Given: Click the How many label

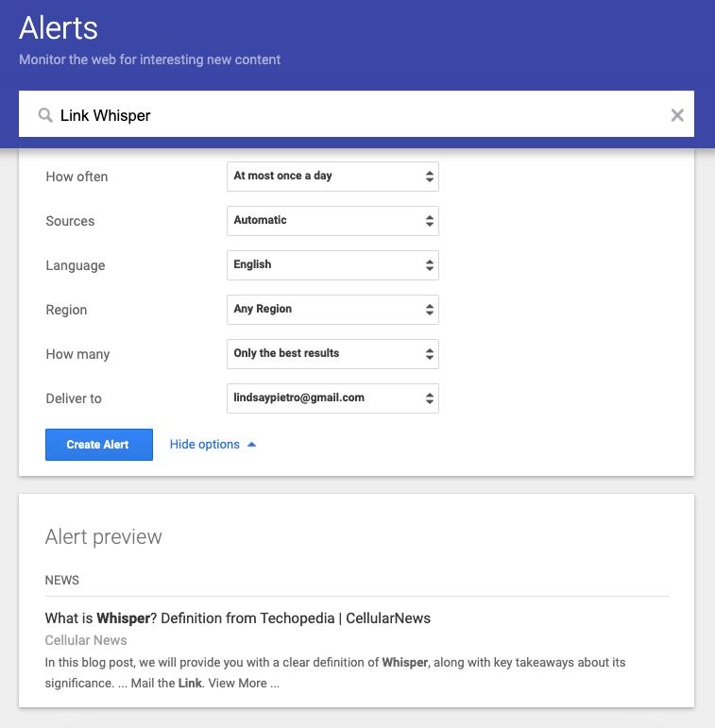Looking at the screenshot, I should (77, 355).
